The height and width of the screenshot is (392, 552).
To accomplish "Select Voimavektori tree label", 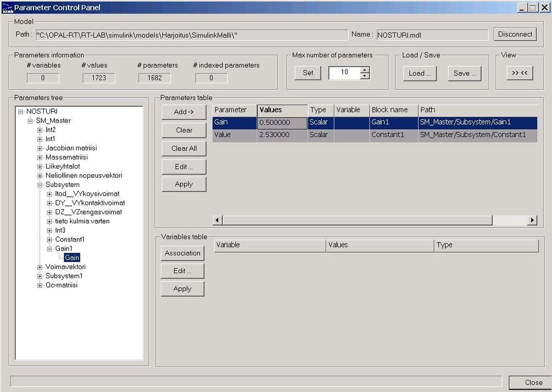I will (65, 266).
